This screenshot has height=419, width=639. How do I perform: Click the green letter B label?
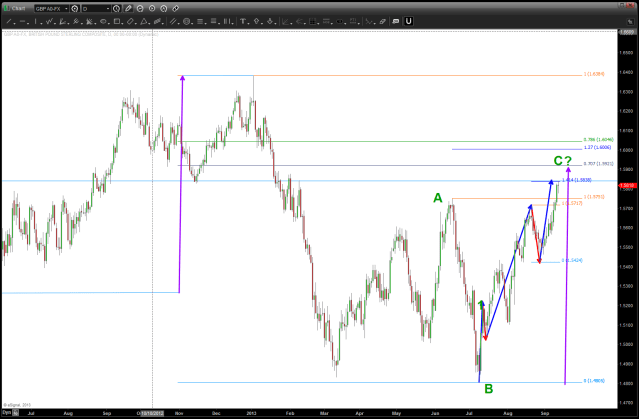pyautogui.click(x=489, y=389)
